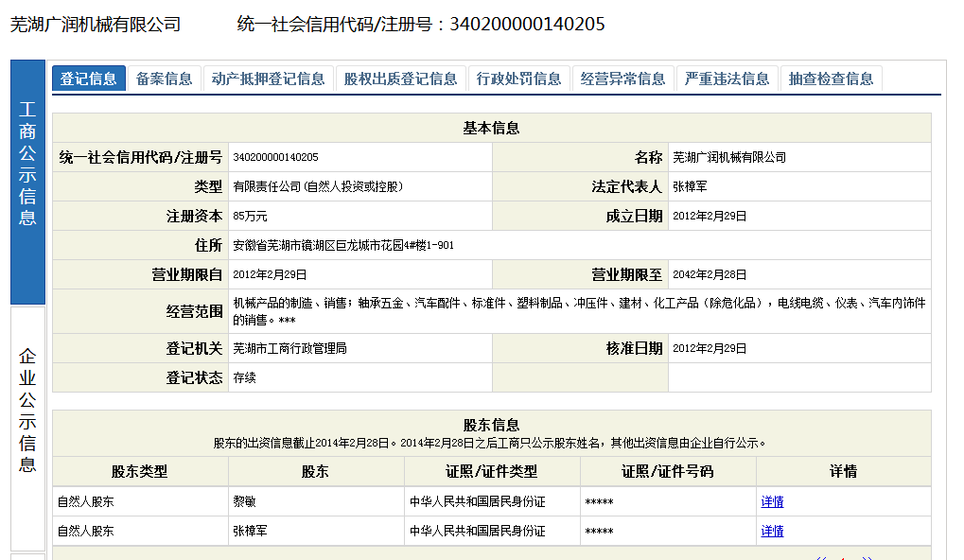The image size is (964, 560).
Task: Open the 登记信息 tab
Action: click(89, 79)
